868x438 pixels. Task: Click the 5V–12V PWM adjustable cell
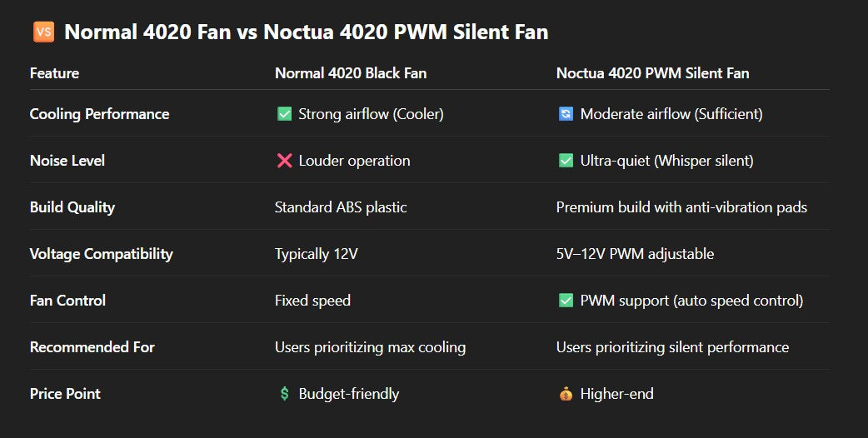pos(635,254)
